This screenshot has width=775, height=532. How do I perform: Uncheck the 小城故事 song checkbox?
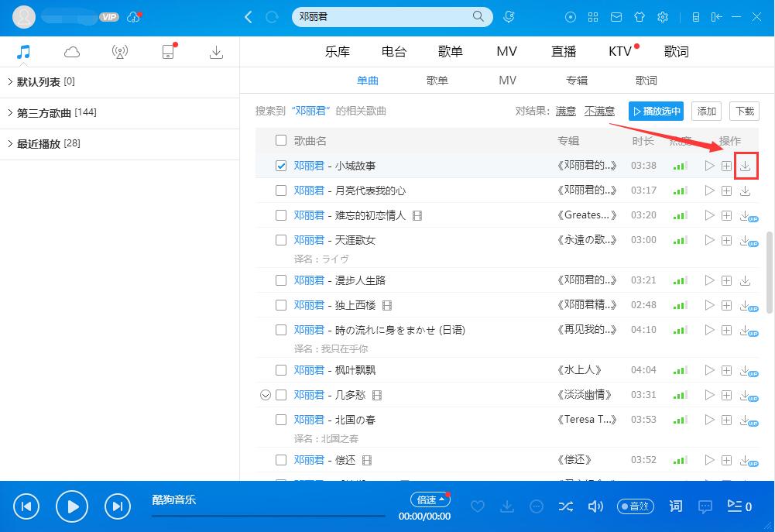pyautogui.click(x=282, y=165)
